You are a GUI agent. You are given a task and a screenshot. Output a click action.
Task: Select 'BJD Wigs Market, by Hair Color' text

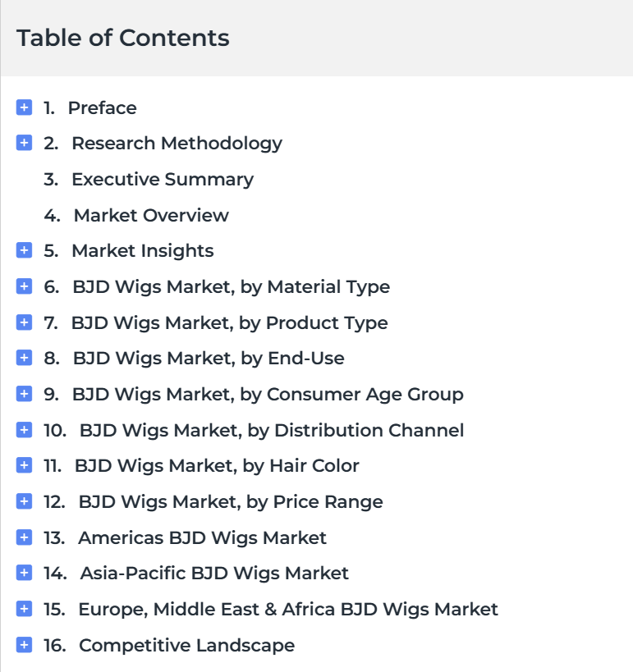pyautogui.click(x=217, y=466)
